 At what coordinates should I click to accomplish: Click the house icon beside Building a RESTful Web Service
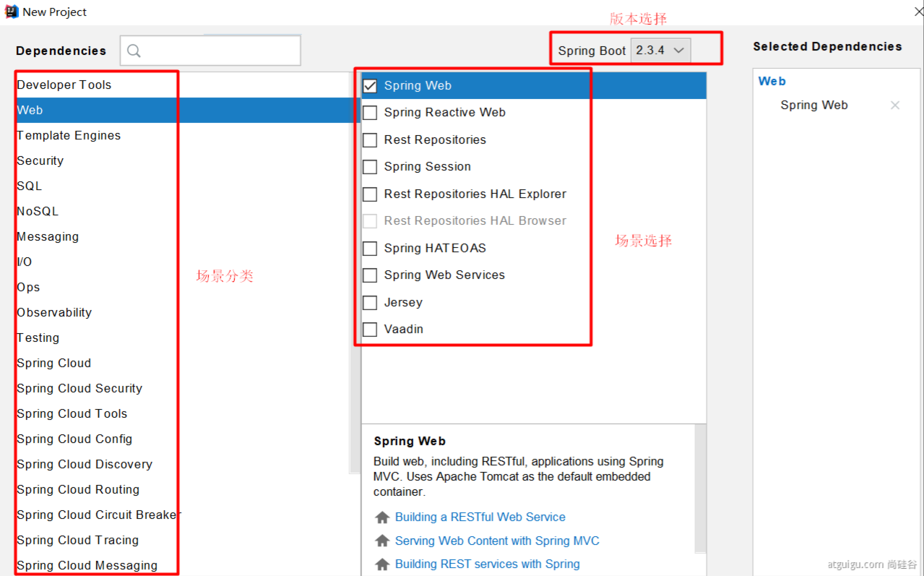(382, 517)
